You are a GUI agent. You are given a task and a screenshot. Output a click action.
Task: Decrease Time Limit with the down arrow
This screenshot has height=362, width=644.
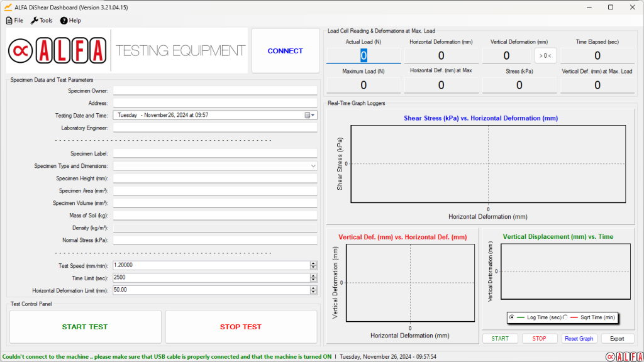(313, 280)
